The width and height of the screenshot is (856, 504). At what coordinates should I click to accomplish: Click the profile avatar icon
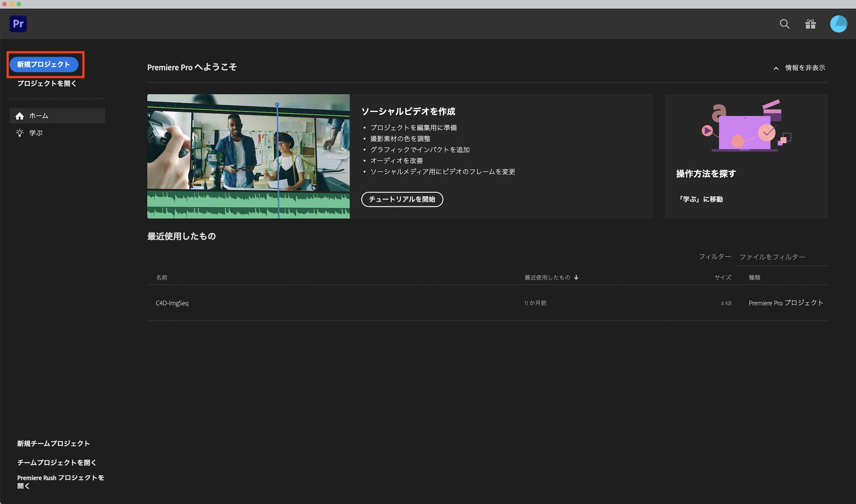838,24
